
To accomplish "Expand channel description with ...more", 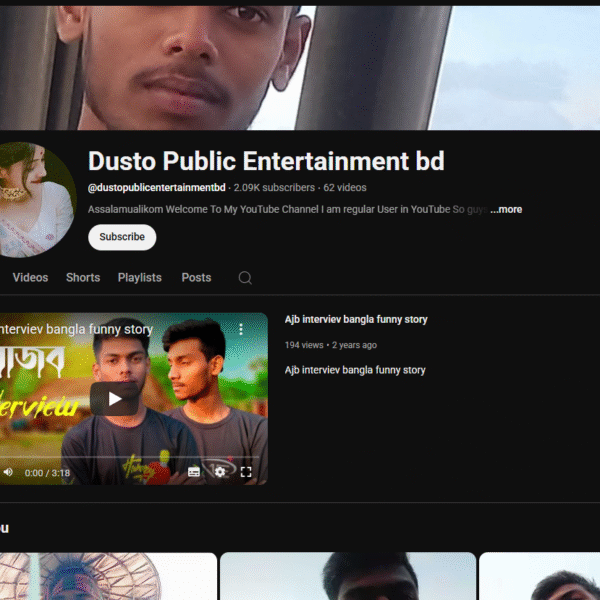I will point(506,209).
